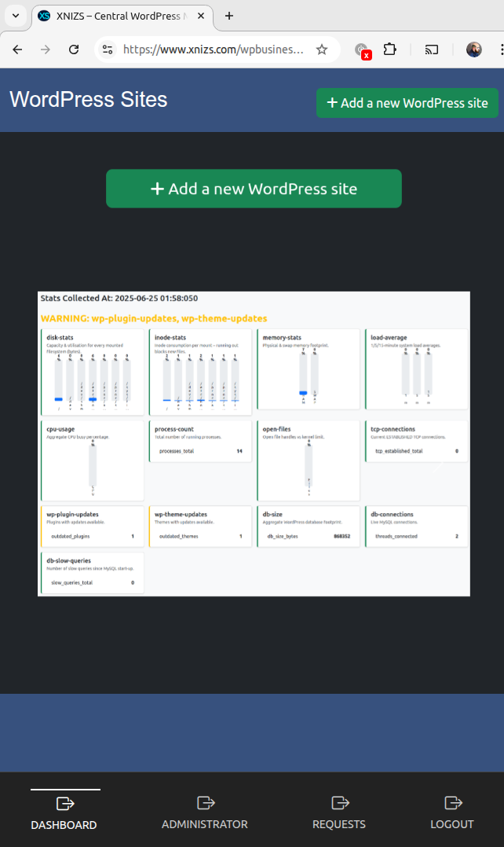
Task: Open the Extensions puzzle icon
Action: pyautogui.click(x=389, y=49)
